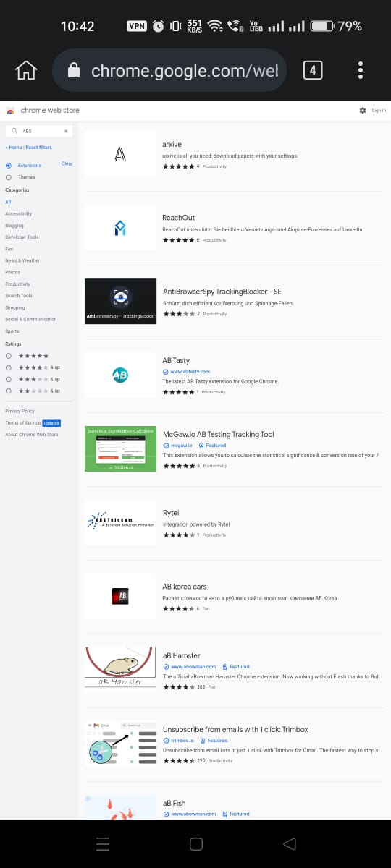Open the web store settings gear
391x868 pixels.
point(363,111)
